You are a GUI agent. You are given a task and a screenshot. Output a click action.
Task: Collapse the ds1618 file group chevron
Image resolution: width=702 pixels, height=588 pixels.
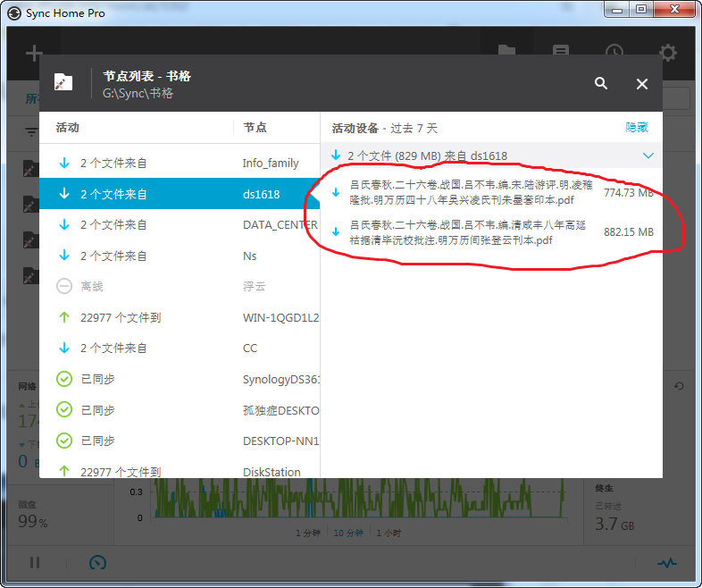[x=648, y=155]
